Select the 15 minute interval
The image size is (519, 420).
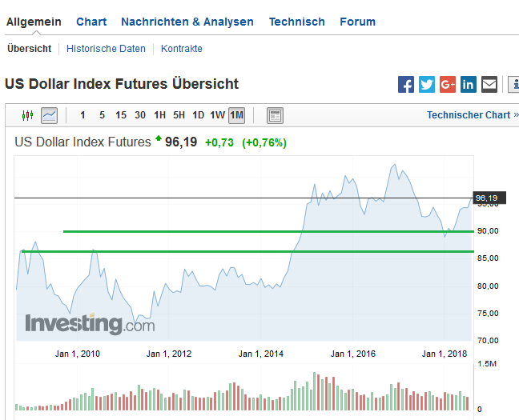121,115
